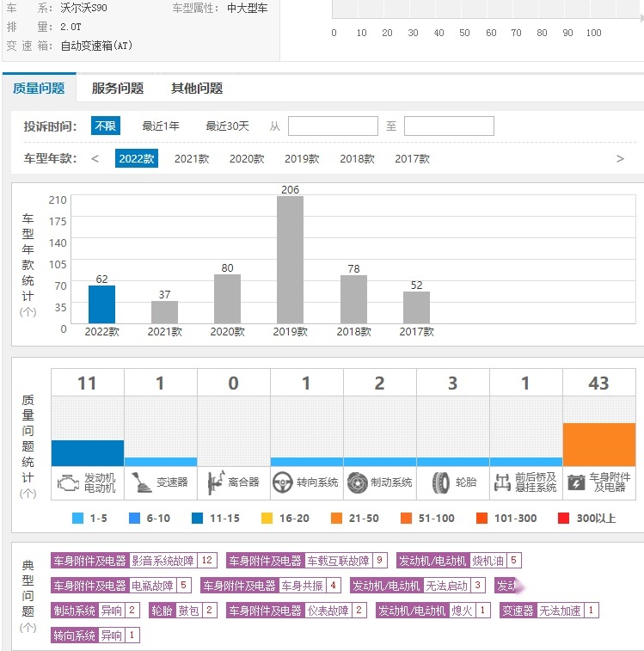The width and height of the screenshot is (644, 651).
Task: Click the red 300以上 legend swatch
Action: tap(563, 519)
